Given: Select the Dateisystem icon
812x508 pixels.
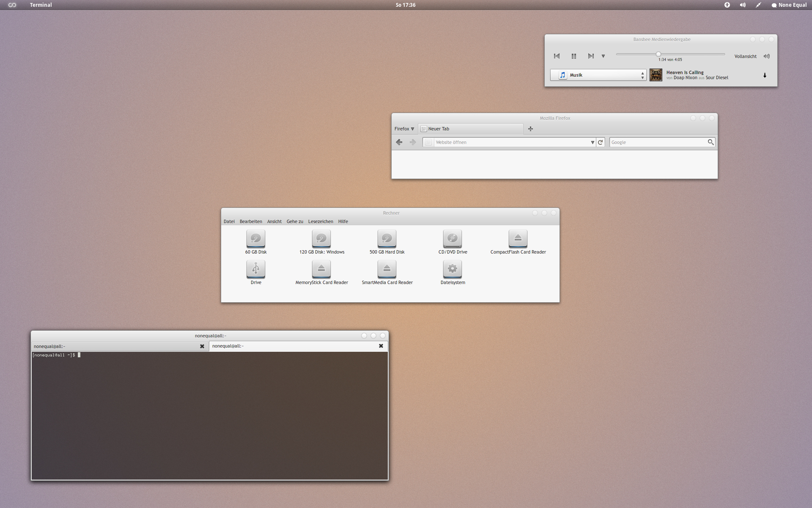Looking at the screenshot, I should (x=453, y=269).
